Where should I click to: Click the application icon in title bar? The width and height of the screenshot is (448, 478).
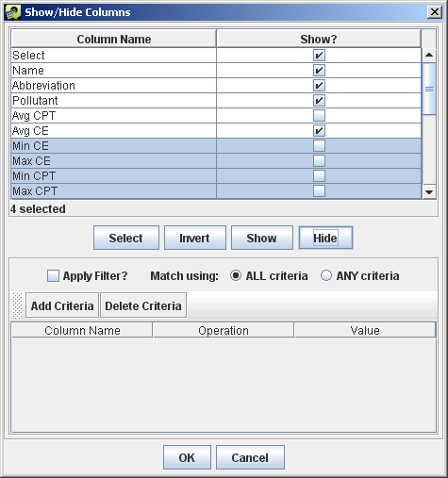(13, 12)
